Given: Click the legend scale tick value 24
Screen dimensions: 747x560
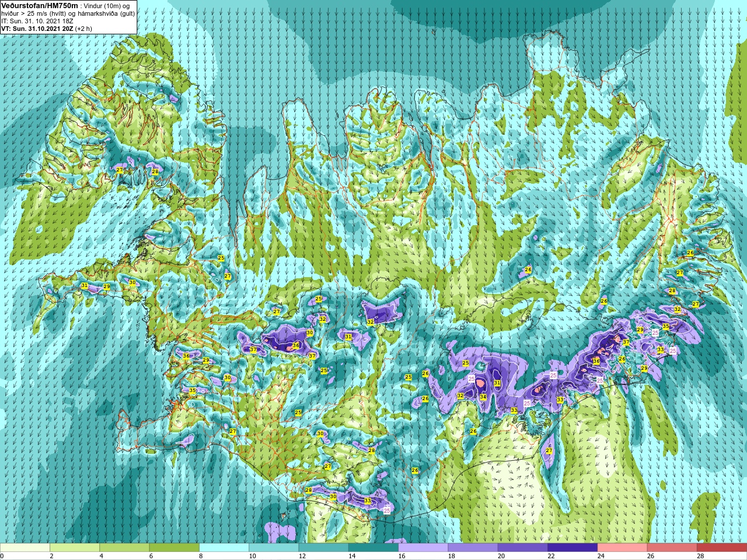Looking at the screenshot, I should pyautogui.click(x=601, y=556).
